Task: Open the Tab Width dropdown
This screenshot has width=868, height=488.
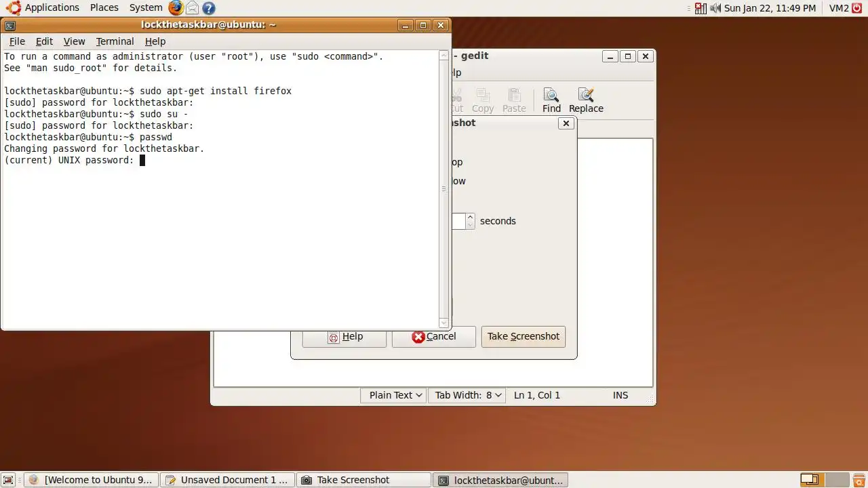Action: click(467, 395)
